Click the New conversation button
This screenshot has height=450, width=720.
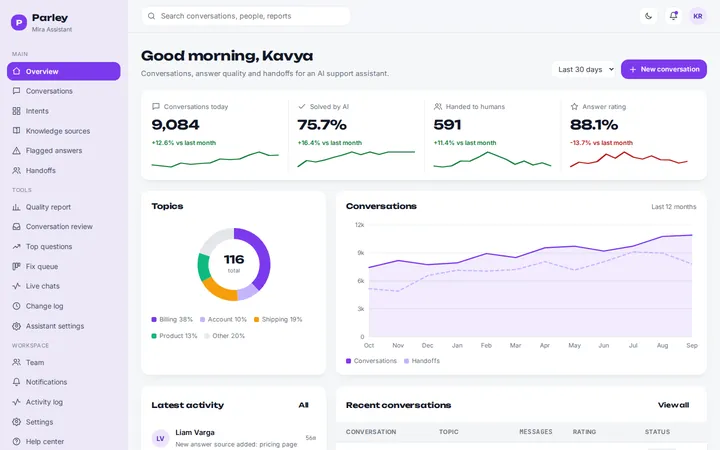coord(664,69)
